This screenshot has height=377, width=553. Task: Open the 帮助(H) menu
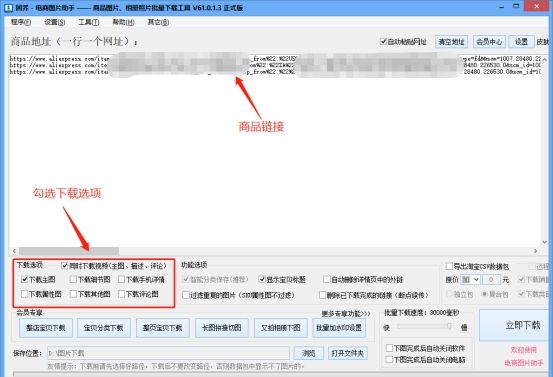pos(123,22)
